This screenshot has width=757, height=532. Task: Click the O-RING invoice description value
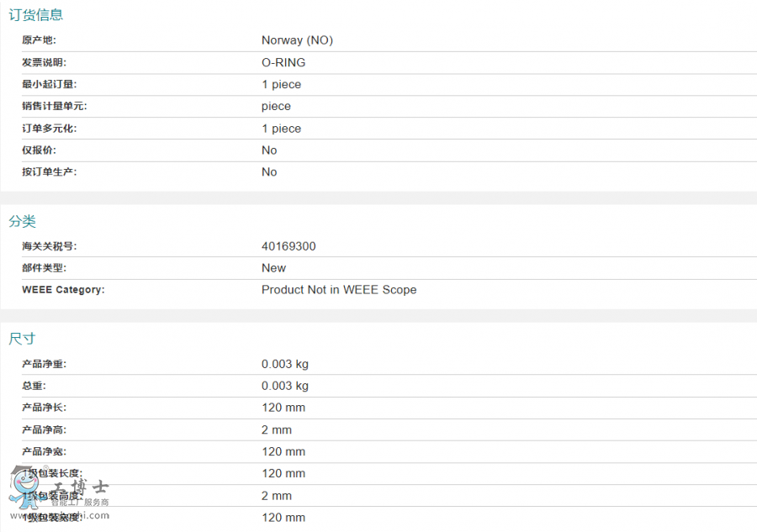tap(283, 62)
